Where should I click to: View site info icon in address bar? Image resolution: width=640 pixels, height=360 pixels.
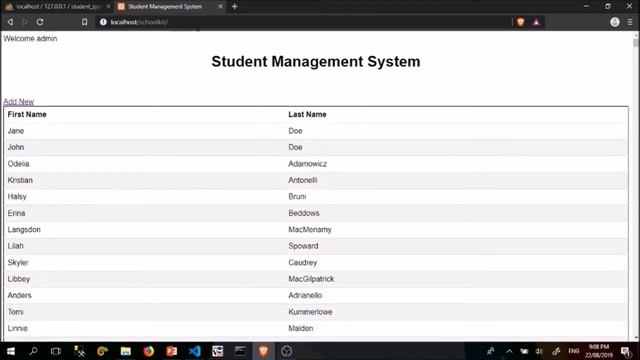[103, 22]
